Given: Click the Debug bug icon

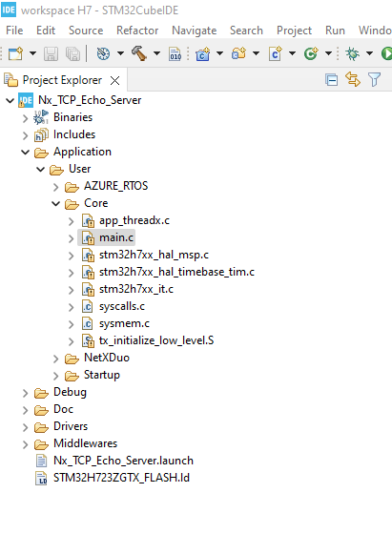Looking at the screenshot, I should point(352,53).
